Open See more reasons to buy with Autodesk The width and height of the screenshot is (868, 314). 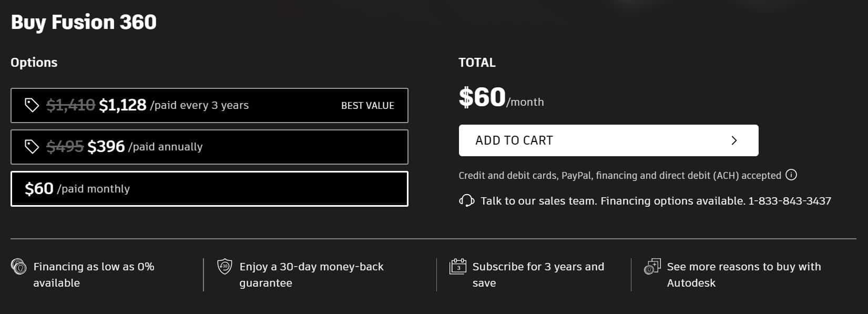pos(744,275)
